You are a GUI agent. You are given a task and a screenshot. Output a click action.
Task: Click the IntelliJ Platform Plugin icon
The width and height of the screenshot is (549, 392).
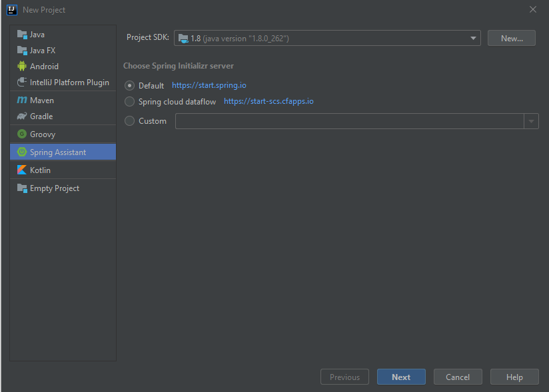[x=22, y=83]
